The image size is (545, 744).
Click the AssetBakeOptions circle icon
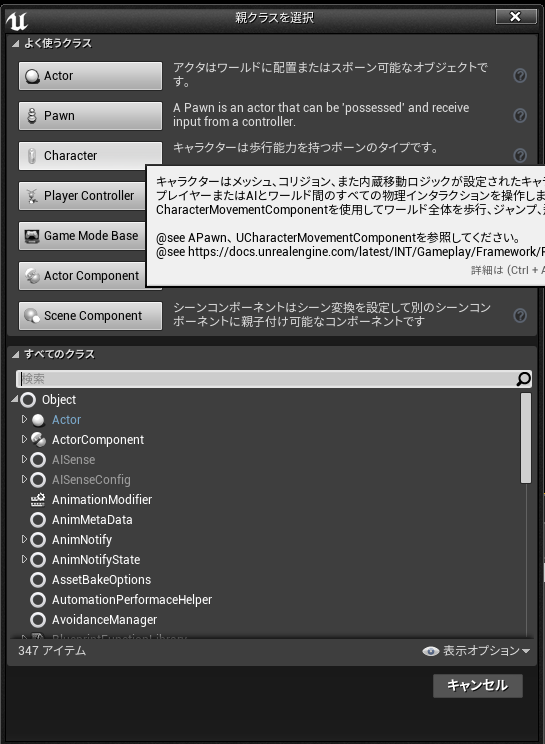pyautogui.click(x=38, y=579)
